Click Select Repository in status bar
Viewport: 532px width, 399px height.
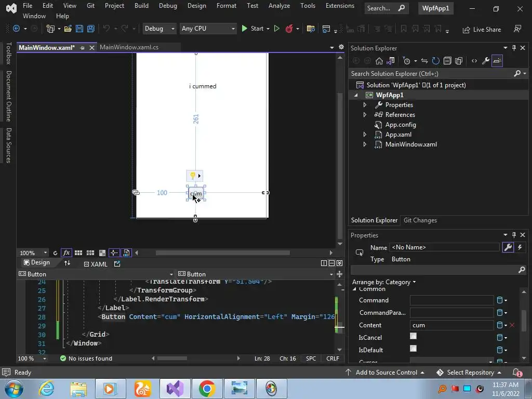(469, 373)
